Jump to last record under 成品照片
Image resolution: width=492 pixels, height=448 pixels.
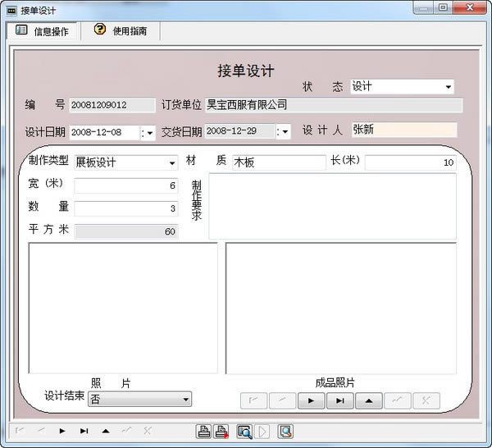pos(339,401)
